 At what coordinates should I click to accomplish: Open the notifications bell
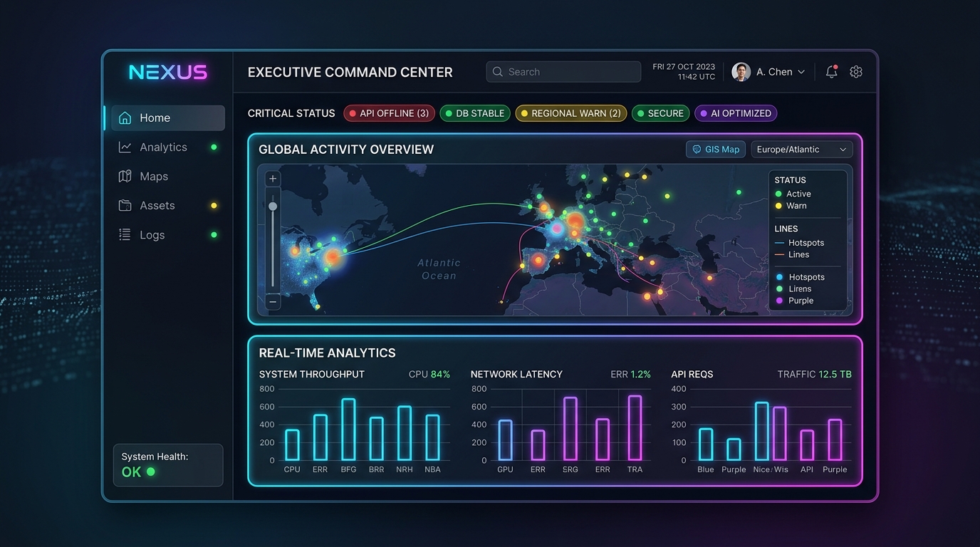click(831, 72)
